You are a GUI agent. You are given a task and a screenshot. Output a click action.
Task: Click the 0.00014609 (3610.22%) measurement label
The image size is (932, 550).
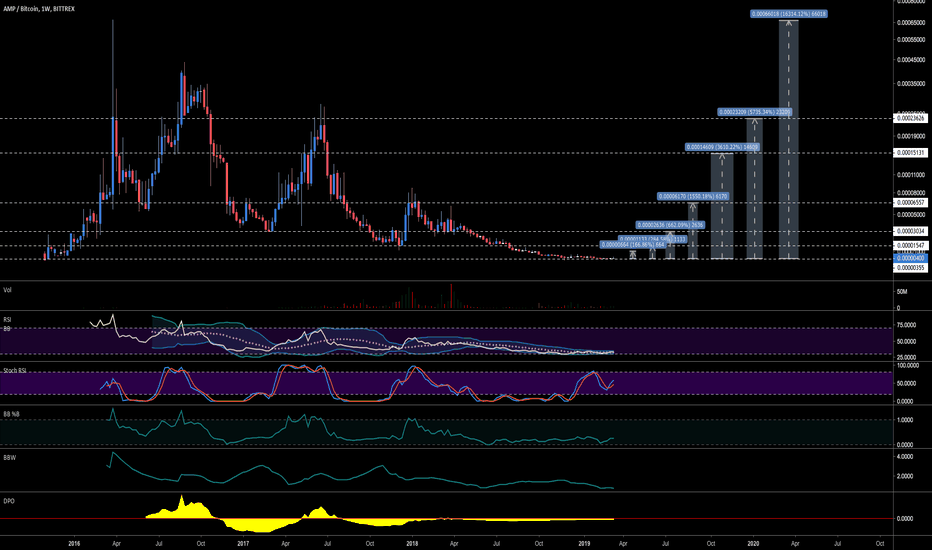[x=722, y=147]
